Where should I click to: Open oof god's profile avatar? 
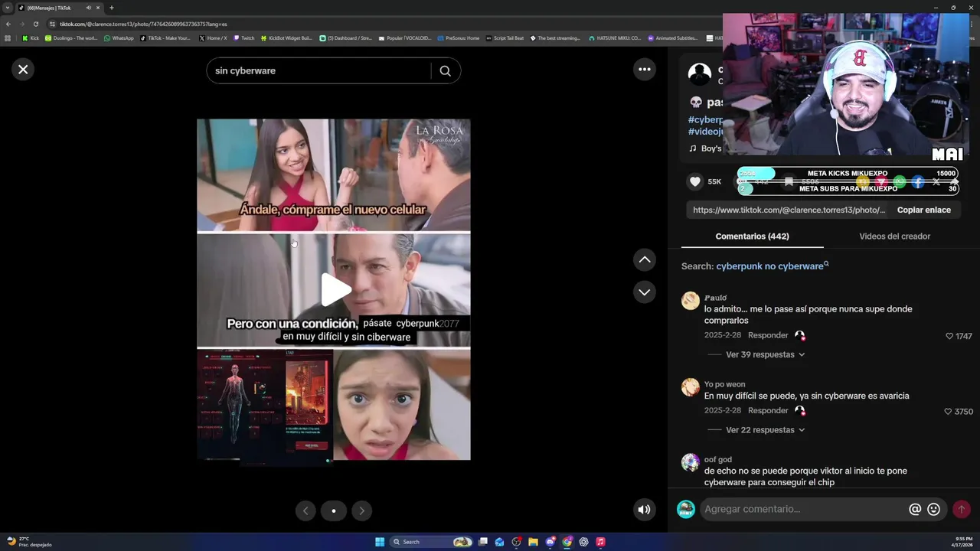pos(691,462)
